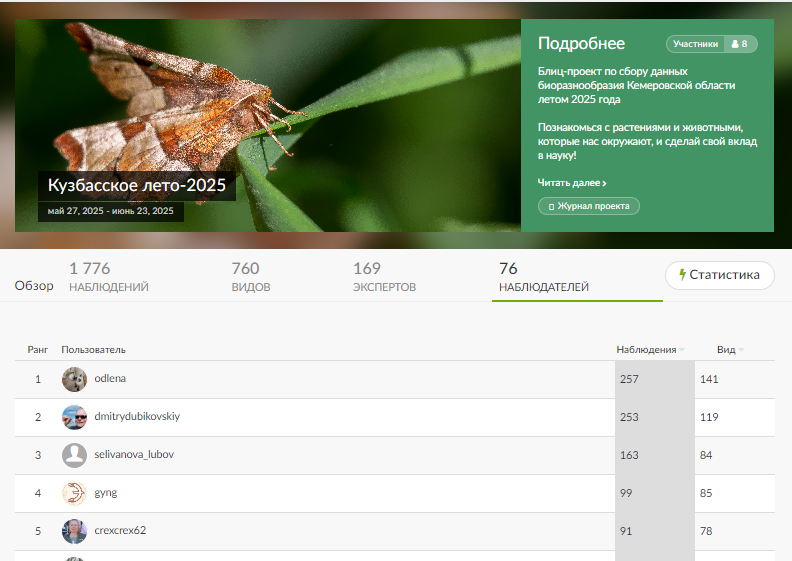Screen dimensions: 792x561
Task: Switch to the 1 776 Наблюдений tab
Action: [109, 277]
